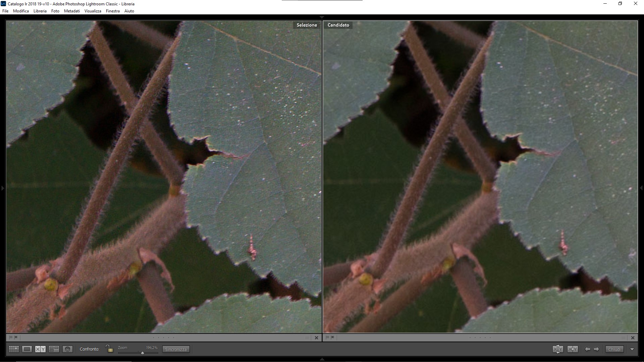The height and width of the screenshot is (362, 644).
Task: Click the Sincronizza button
Action: (176, 349)
